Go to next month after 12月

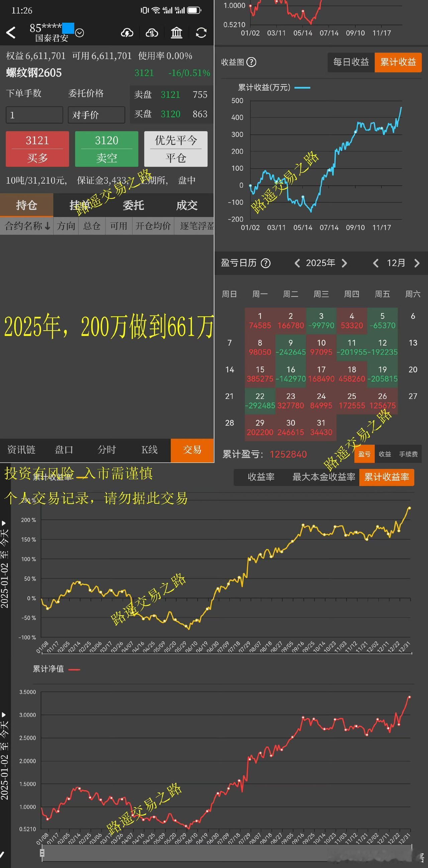(x=417, y=263)
